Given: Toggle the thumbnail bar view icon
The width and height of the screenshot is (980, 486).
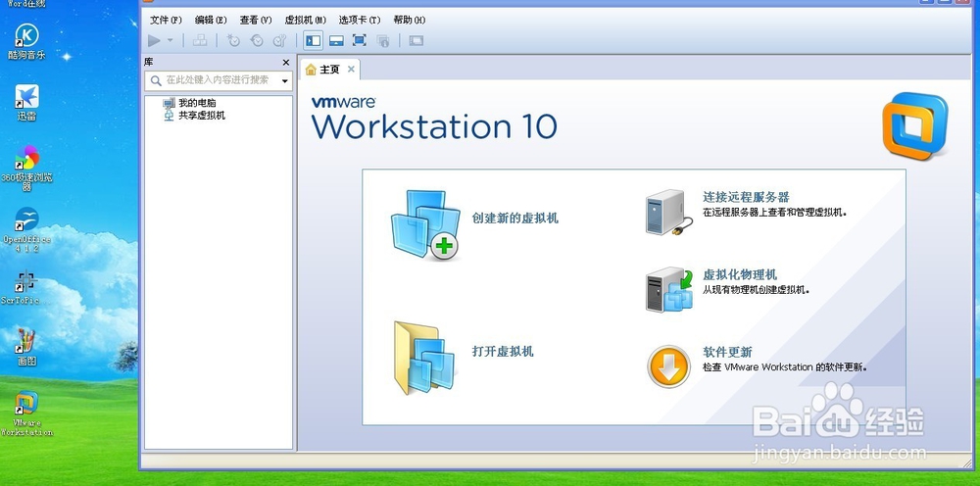Looking at the screenshot, I should pyautogui.click(x=337, y=40).
